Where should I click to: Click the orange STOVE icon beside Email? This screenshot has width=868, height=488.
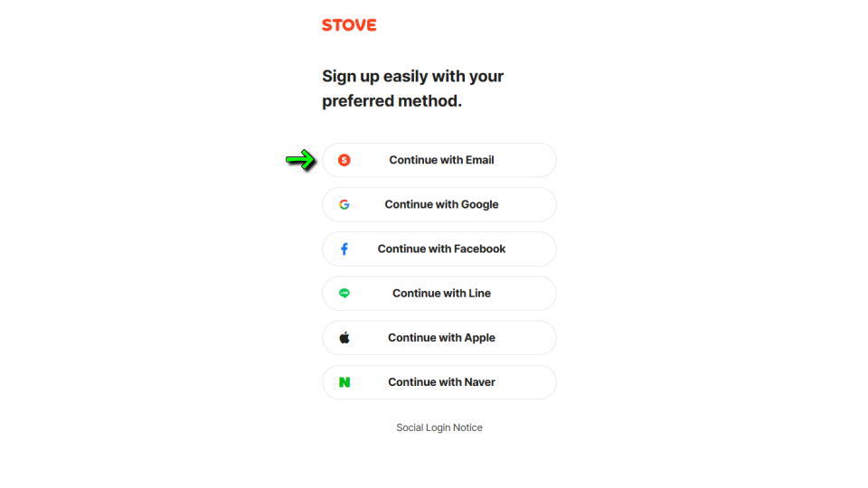(344, 160)
